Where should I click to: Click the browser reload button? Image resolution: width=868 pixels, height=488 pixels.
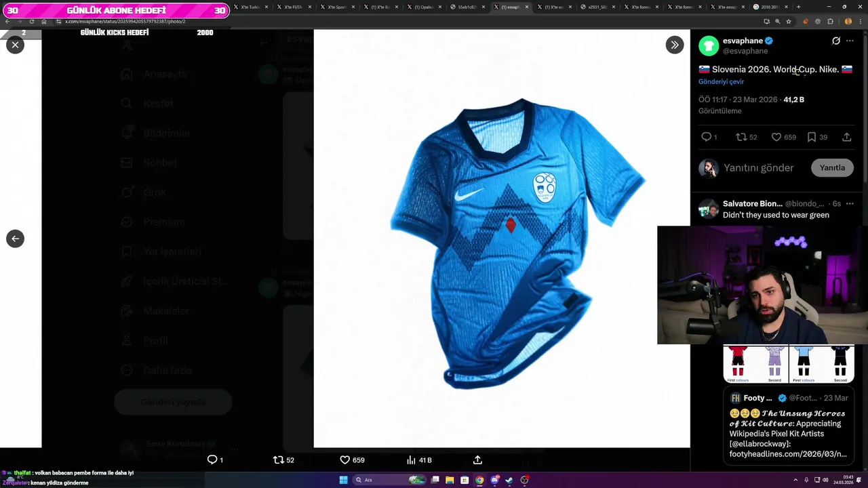(32, 21)
